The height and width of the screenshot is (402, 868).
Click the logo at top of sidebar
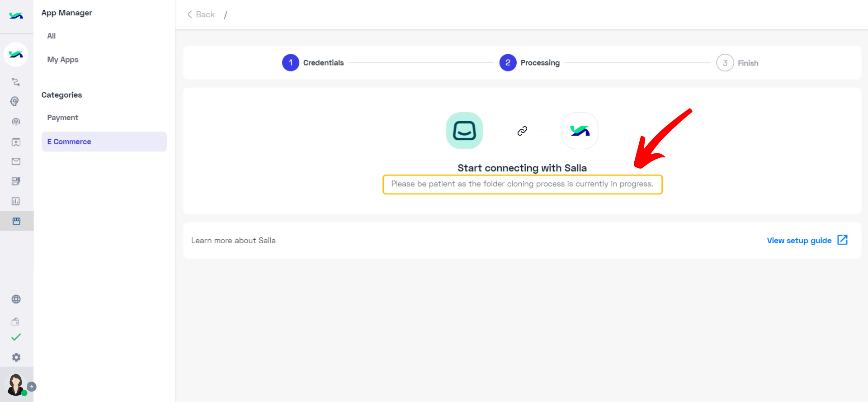[16, 16]
